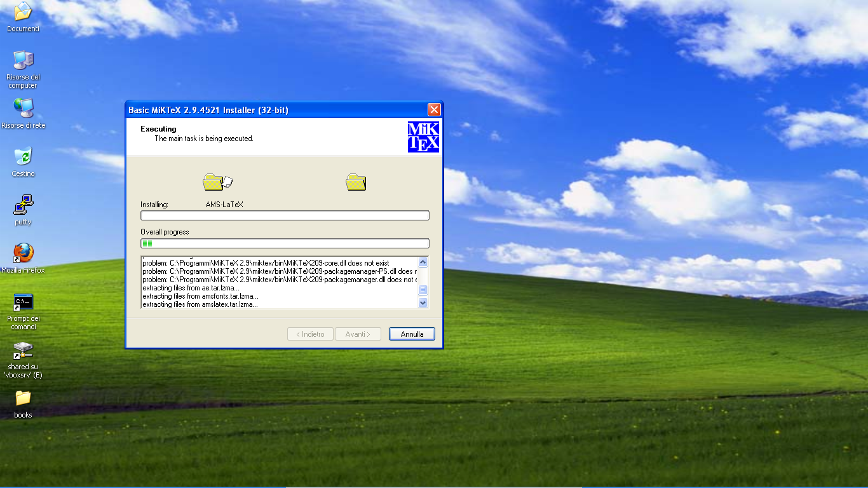
Task: Select Risorse del computer desktop icon
Action: click(x=23, y=69)
